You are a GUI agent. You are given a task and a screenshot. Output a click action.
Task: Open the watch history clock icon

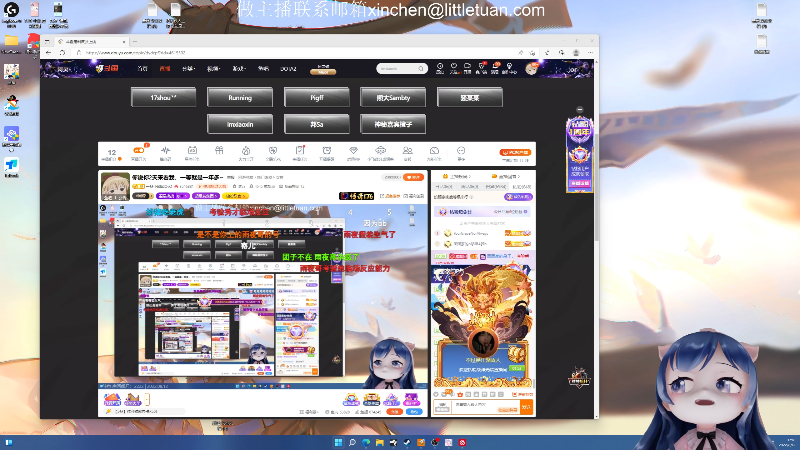(x=440, y=68)
